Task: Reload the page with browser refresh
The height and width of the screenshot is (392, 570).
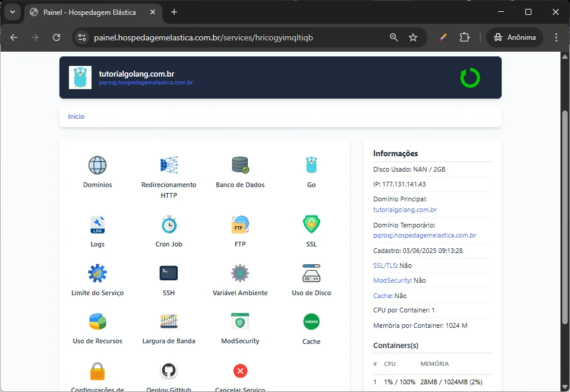Action: point(56,37)
